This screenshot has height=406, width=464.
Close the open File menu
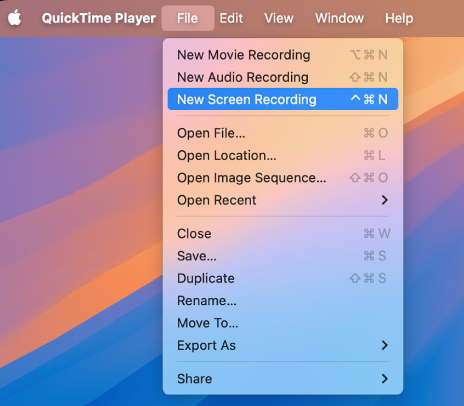point(188,18)
